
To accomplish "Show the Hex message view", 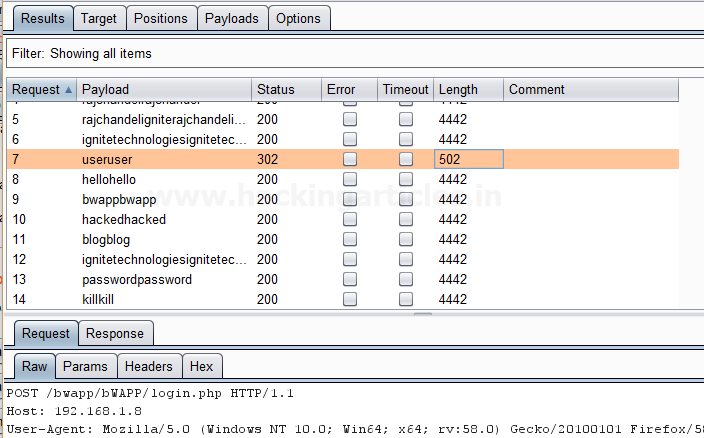I will pyautogui.click(x=202, y=366).
